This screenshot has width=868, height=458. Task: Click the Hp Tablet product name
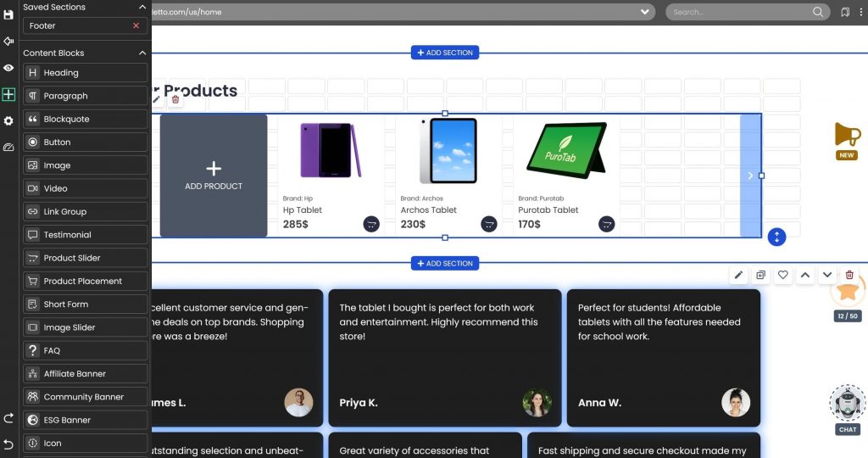coord(303,209)
